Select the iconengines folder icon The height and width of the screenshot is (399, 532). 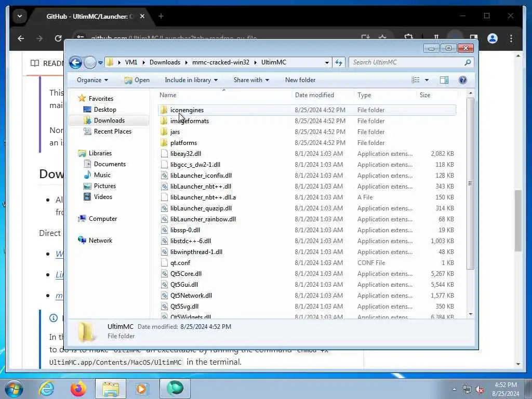(x=164, y=110)
